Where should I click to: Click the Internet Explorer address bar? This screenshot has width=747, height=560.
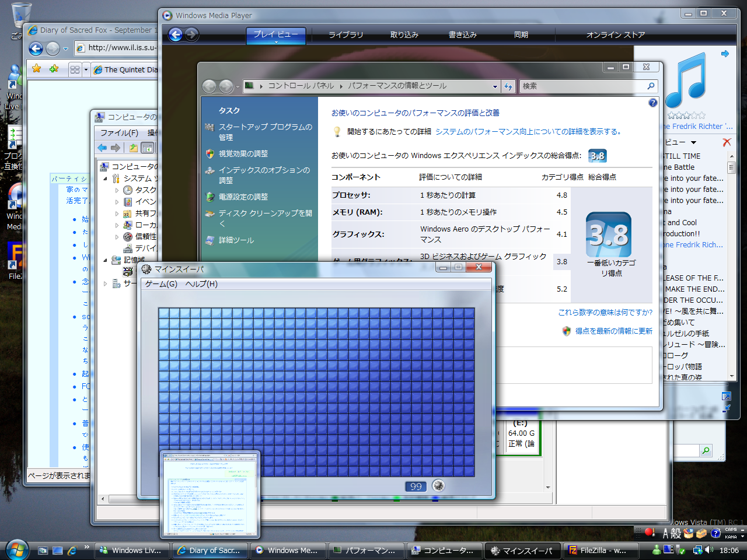117,48
